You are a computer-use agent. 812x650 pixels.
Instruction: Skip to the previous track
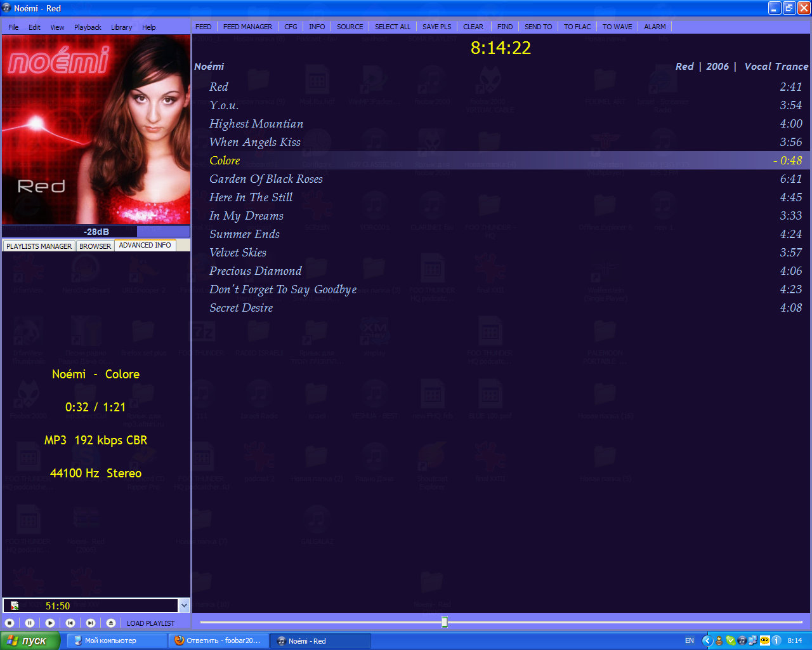[70, 623]
